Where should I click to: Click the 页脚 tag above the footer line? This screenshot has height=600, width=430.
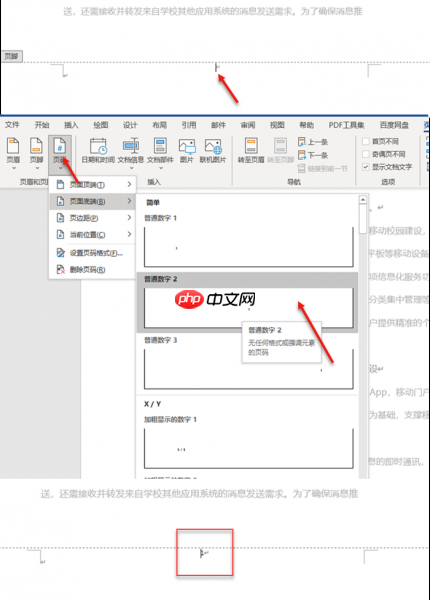point(11,56)
